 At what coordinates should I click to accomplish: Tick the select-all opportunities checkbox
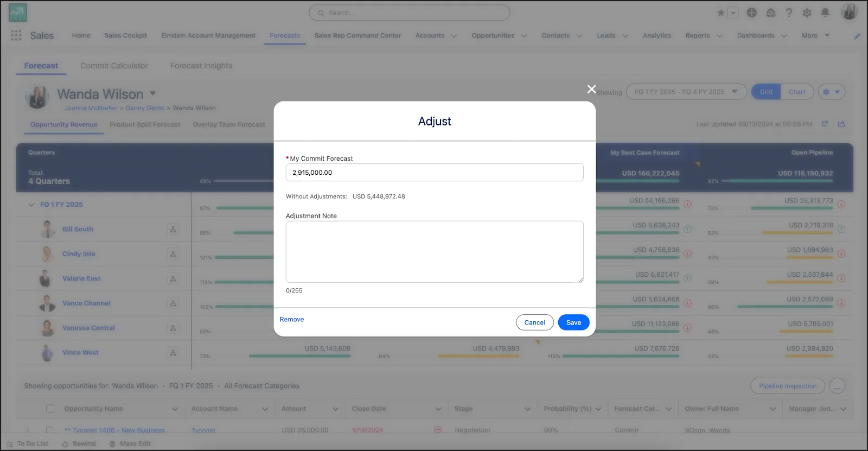50,409
